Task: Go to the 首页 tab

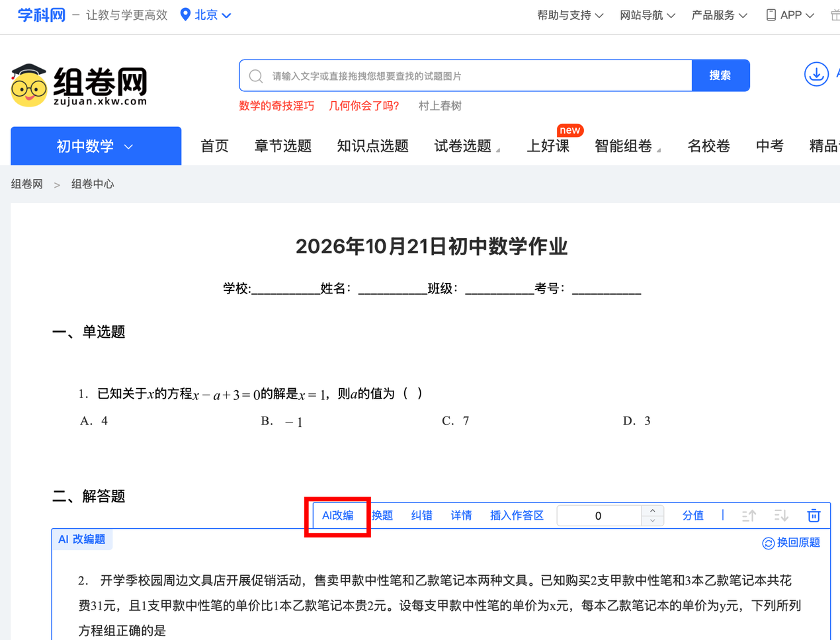Action: click(214, 146)
